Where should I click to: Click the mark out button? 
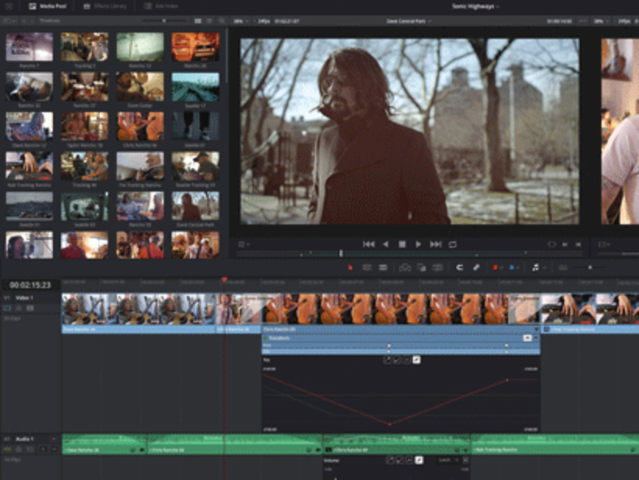click(578, 244)
